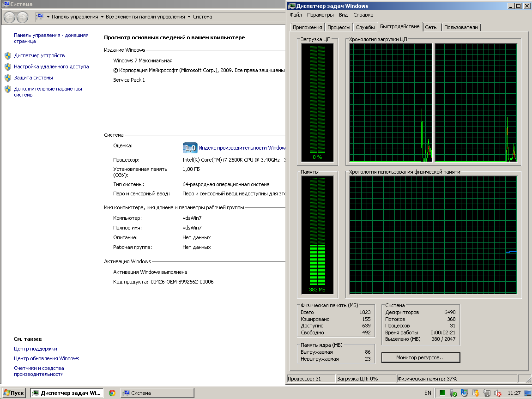Switch to the Приложения tab

(x=308, y=27)
